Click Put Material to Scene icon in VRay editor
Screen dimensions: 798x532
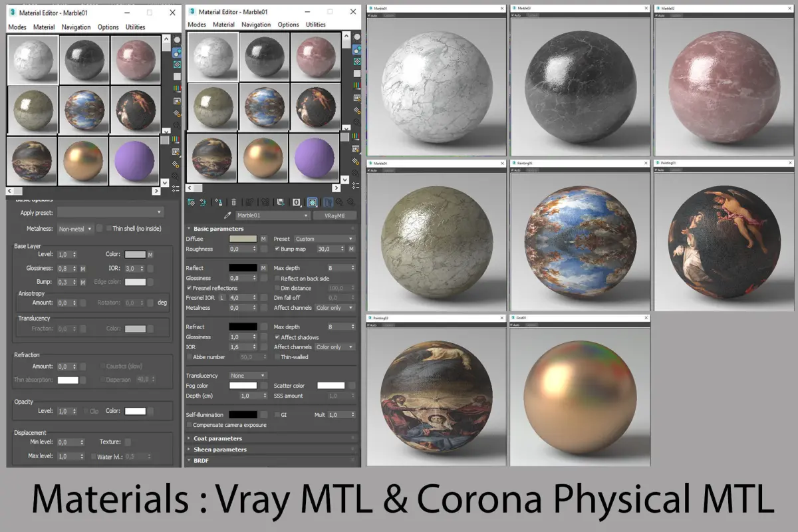coord(203,202)
